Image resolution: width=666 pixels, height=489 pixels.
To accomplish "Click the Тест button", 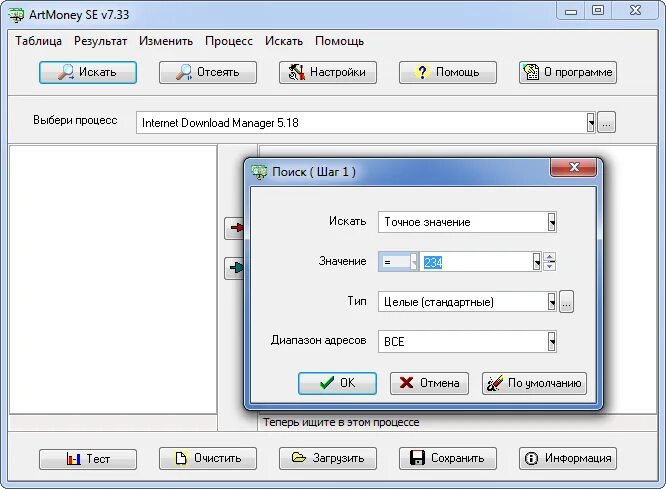I will click(x=88, y=459).
